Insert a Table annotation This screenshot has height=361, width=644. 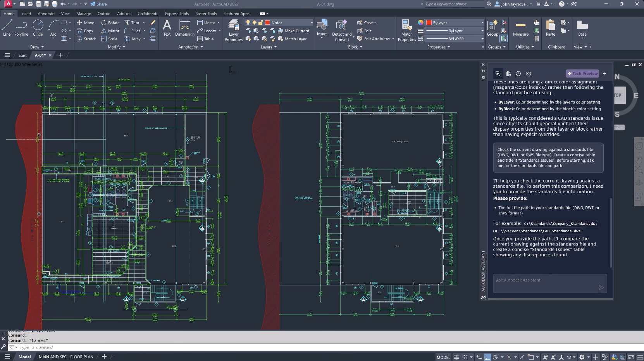(205, 39)
